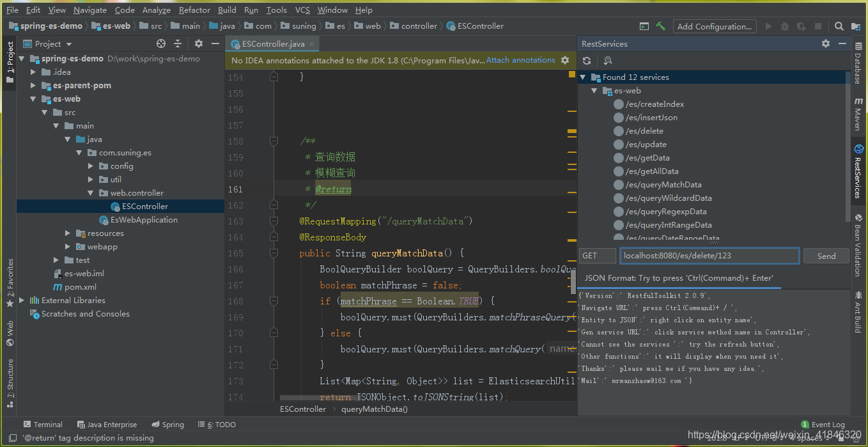The width and height of the screenshot is (868, 447).
Task: Click the search everywhere magnifier icon
Action: pos(839,26)
